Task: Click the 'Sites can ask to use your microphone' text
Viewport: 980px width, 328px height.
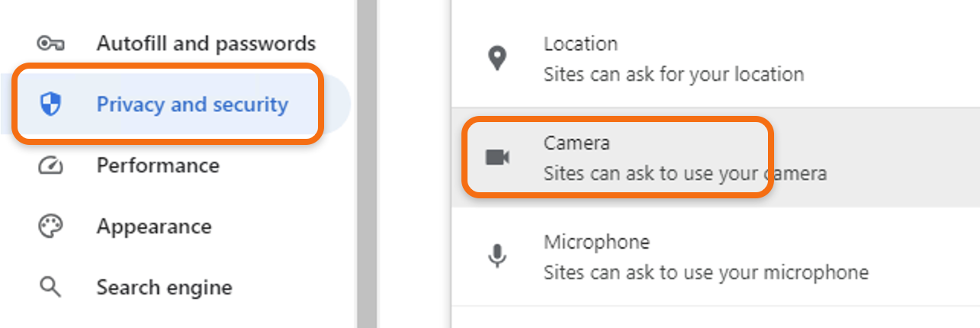Action: pos(706,272)
